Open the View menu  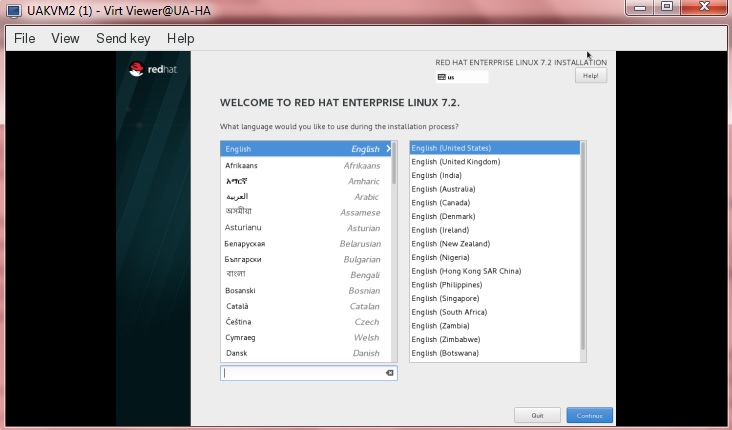pyautogui.click(x=65, y=38)
